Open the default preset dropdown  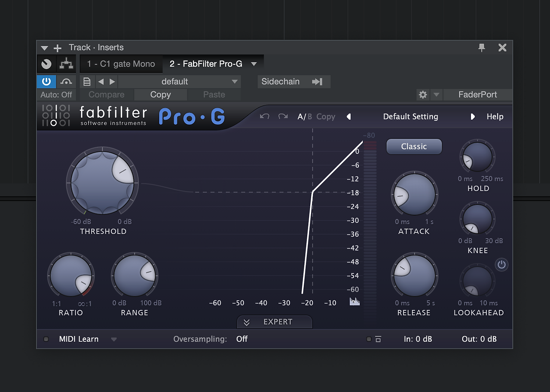pos(180,82)
